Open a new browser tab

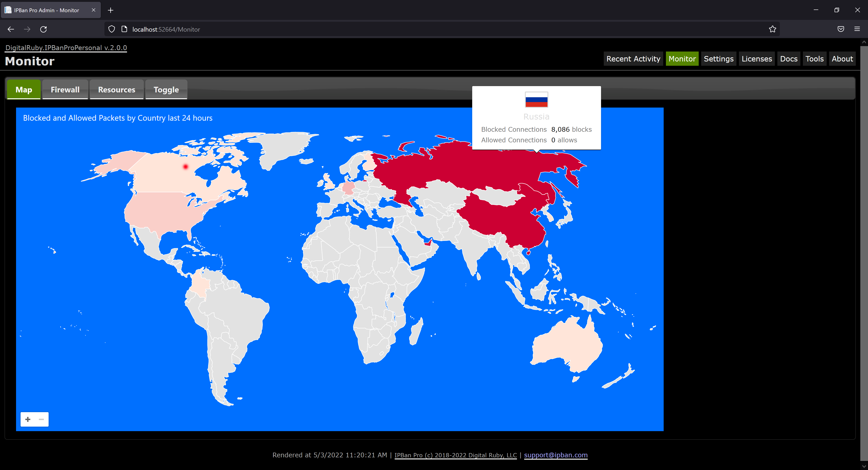111,10
